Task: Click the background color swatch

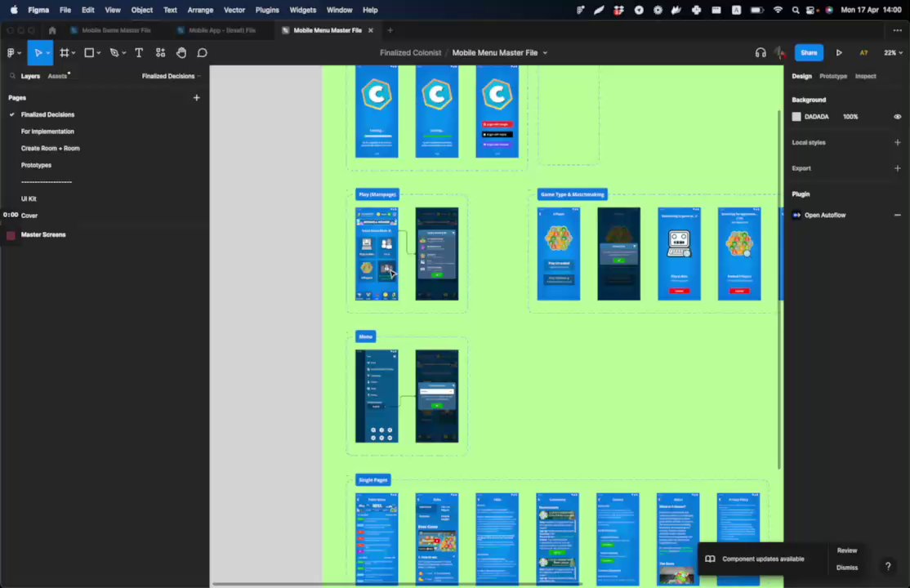Action: (796, 117)
